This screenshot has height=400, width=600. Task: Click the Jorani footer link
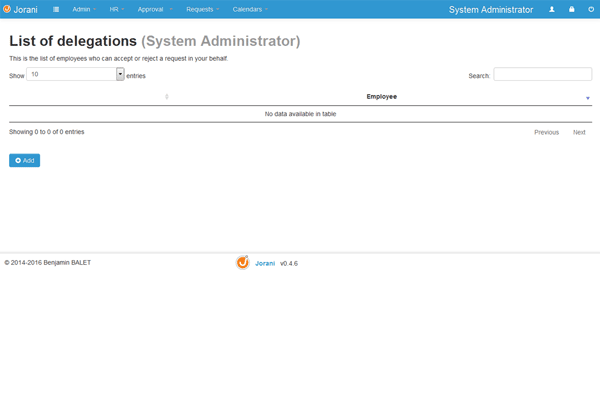pyautogui.click(x=263, y=263)
